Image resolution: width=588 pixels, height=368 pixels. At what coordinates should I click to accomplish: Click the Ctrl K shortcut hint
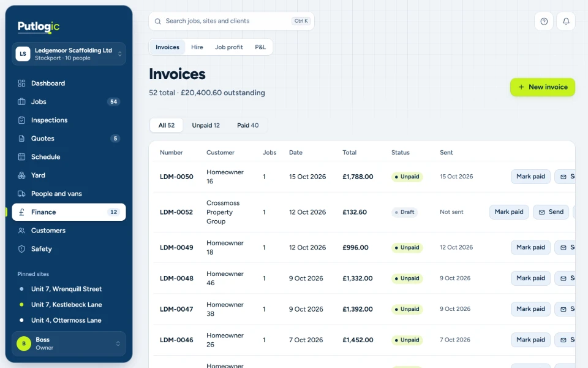301,21
